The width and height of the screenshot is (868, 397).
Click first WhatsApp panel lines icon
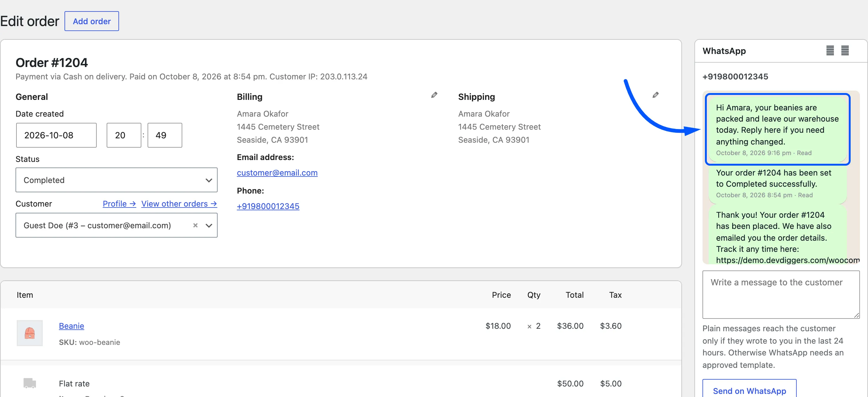830,51
